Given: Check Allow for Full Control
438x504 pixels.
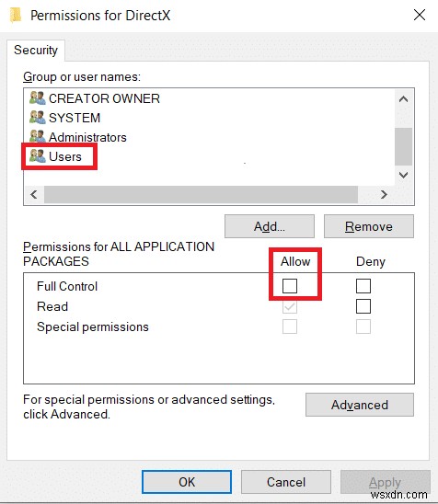Looking at the screenshot, I should (x=290, y=286).
